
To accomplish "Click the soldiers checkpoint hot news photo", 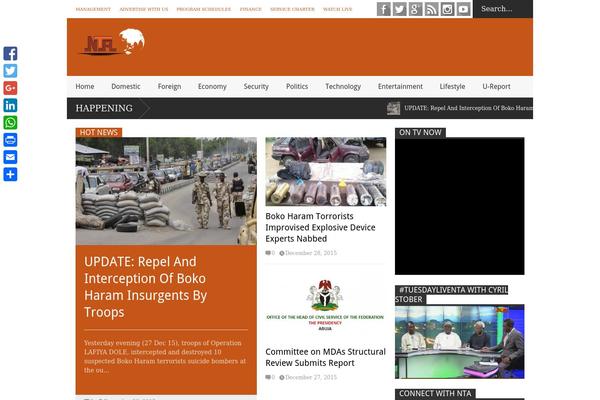I will (x=166, y=191).
